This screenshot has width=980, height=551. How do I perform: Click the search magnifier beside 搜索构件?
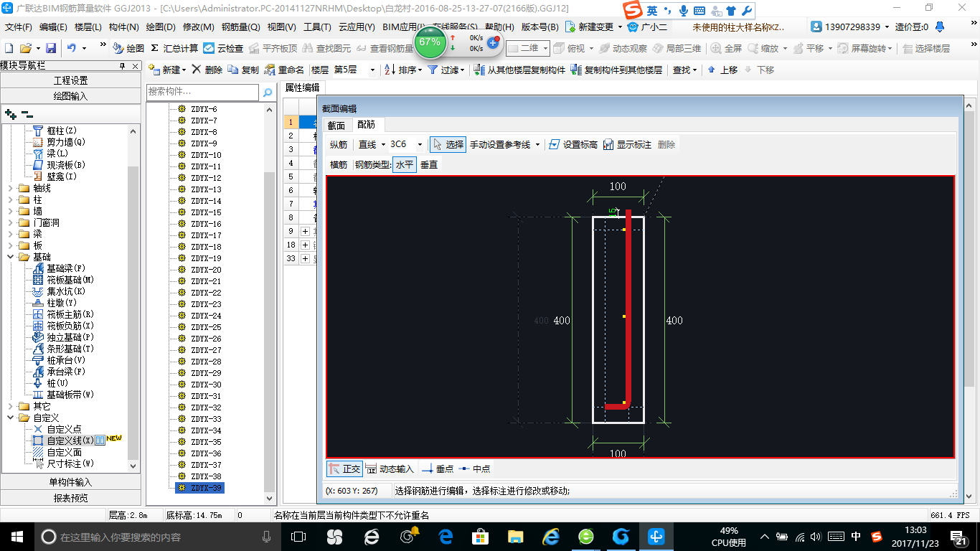[268, 93]
